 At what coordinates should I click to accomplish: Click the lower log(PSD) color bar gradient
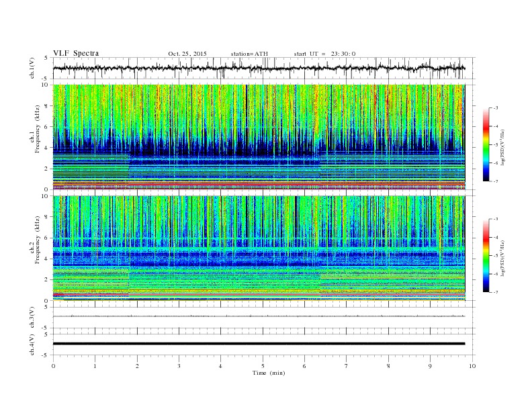[x=486, y=256]
